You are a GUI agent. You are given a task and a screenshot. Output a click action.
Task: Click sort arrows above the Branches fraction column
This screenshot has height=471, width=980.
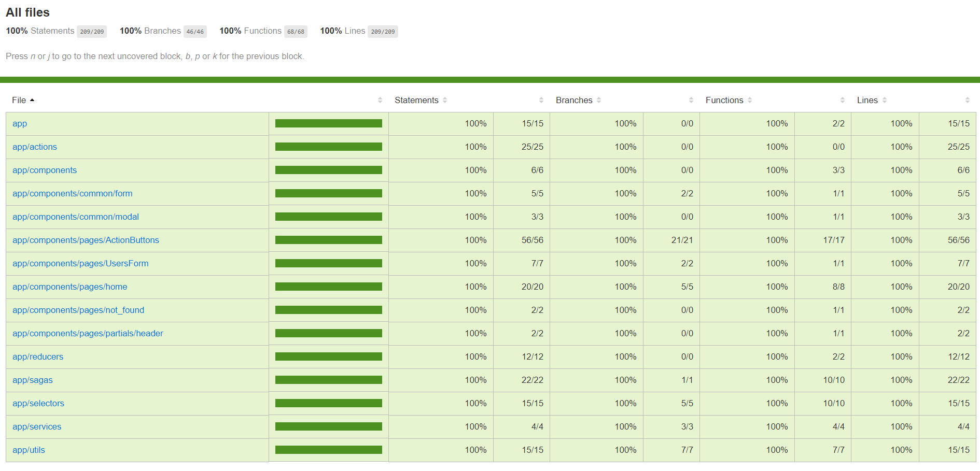click(x=691, y=100)
